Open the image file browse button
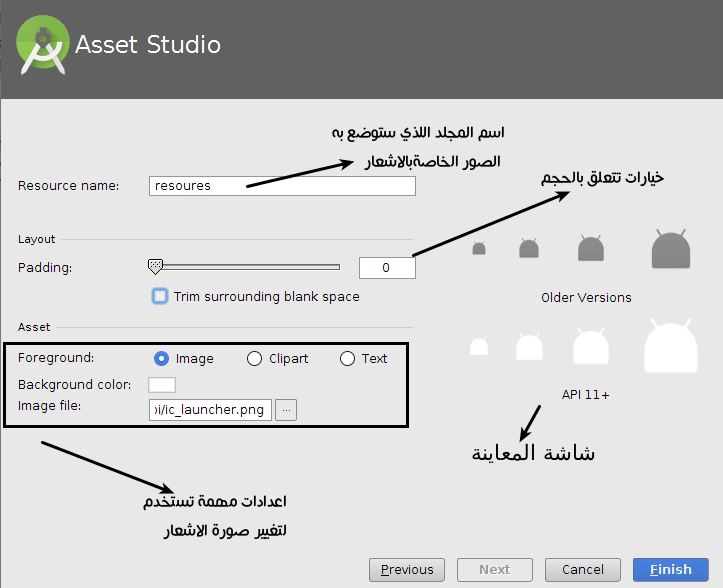This screenshot has height=588, width=723. [x=287, y=409]
